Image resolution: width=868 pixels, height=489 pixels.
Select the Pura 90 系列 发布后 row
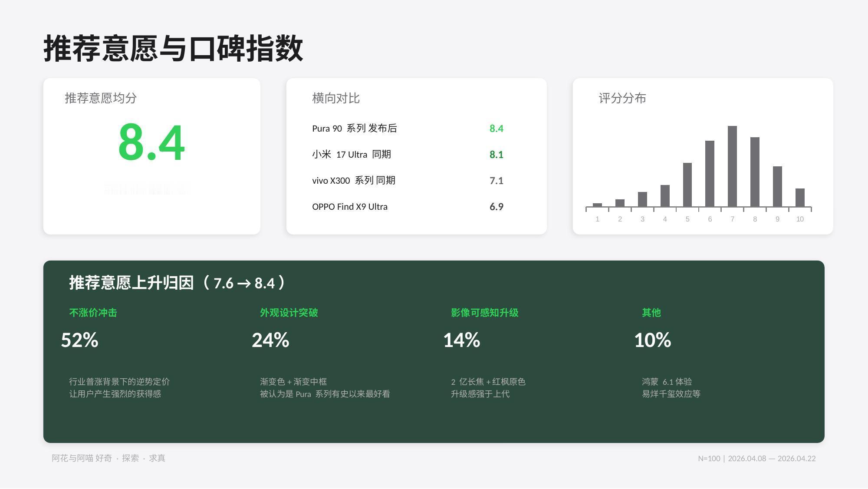pos(354,129)
